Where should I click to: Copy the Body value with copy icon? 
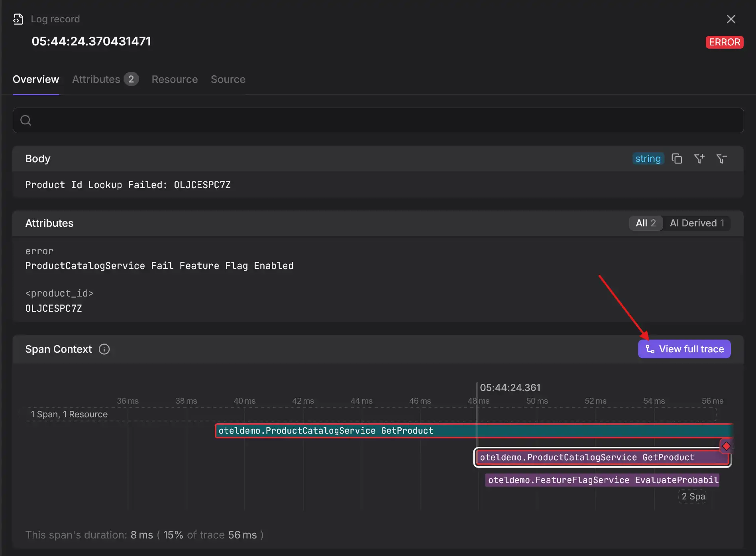coord(677,159)
